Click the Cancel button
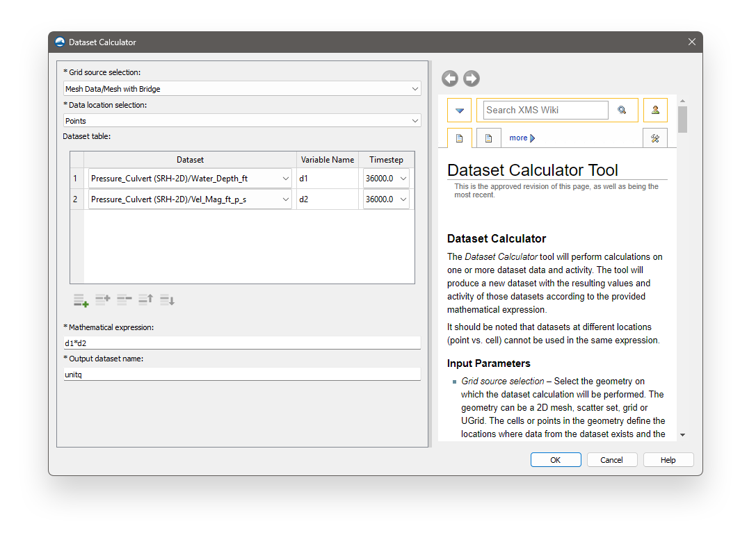This screenshot has height=533, width=756. [612, 460]
